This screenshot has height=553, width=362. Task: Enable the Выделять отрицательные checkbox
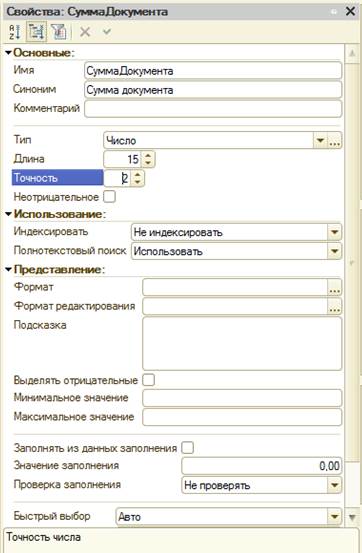(x=149, y=380)
